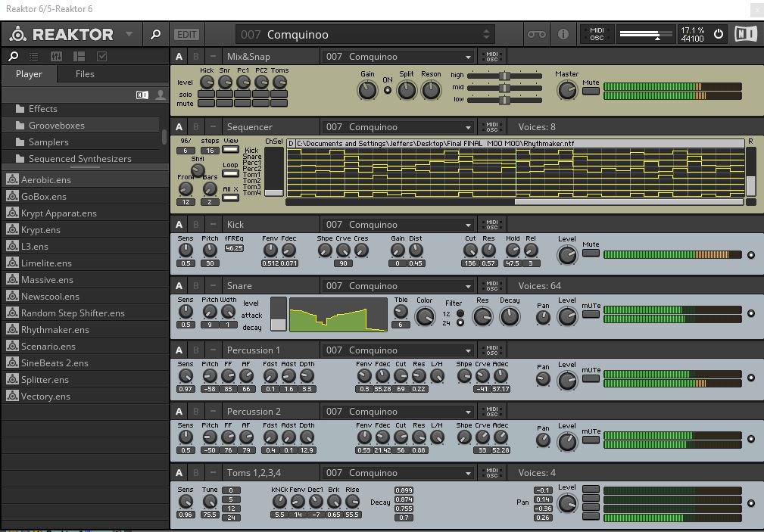Image resolution: width=764 pixels, height=532 pixels.
Task: Click the MIDI OSC icon in Percussion 2 header
Action: [x=492, y=412]
